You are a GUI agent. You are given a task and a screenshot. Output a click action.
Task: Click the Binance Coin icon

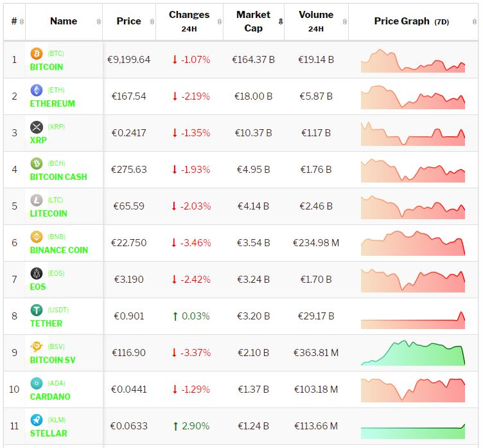click(37, 237)
